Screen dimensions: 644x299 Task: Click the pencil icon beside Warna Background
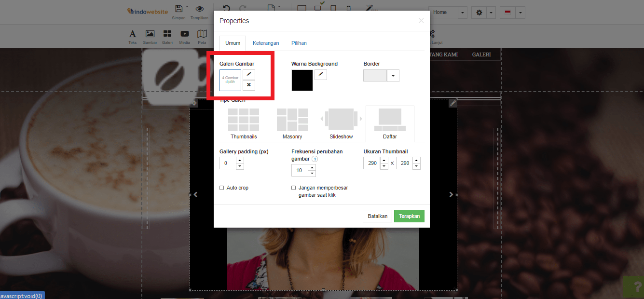click(321, 75)
